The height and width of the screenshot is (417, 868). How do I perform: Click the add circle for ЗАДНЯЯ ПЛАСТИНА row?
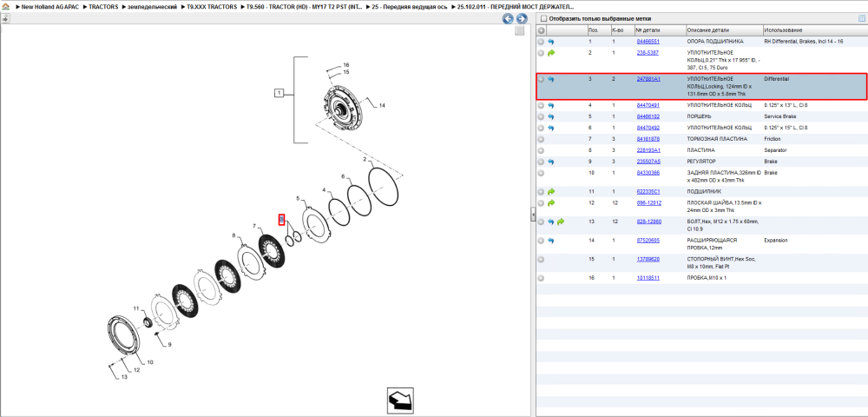(x=541, y=173)
